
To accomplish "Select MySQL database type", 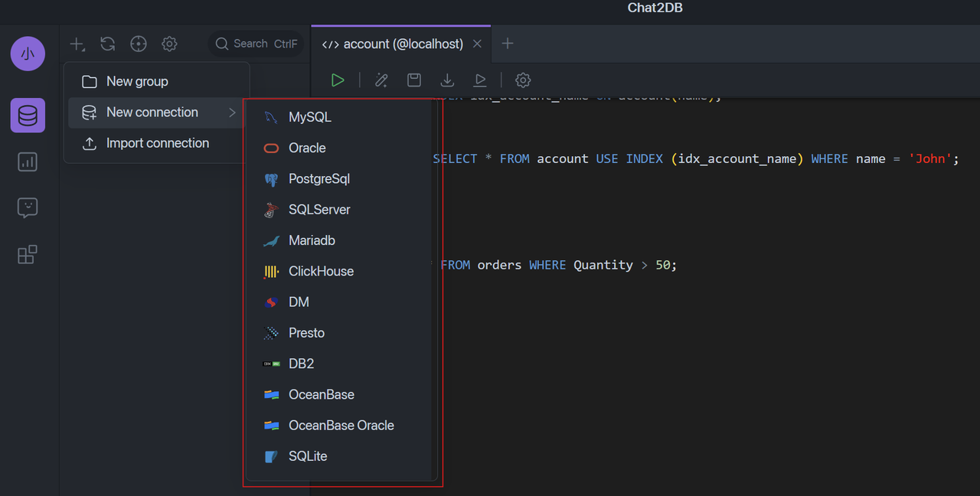I will point(309,117).
